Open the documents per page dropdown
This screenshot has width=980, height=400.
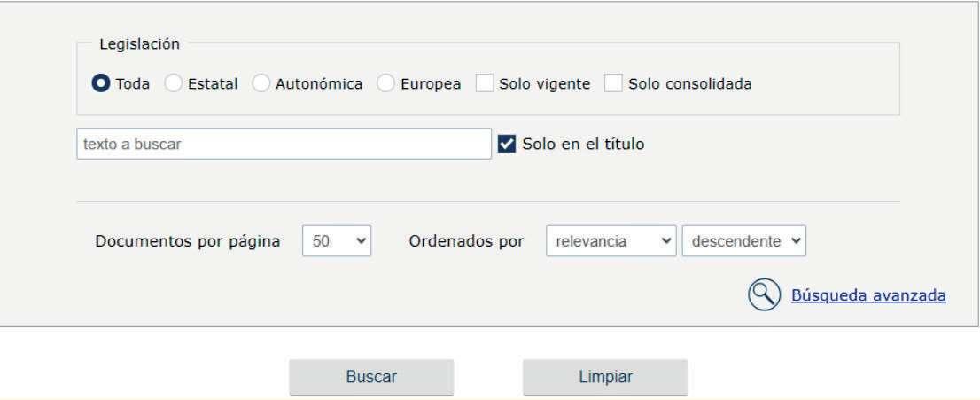[337, 241]
